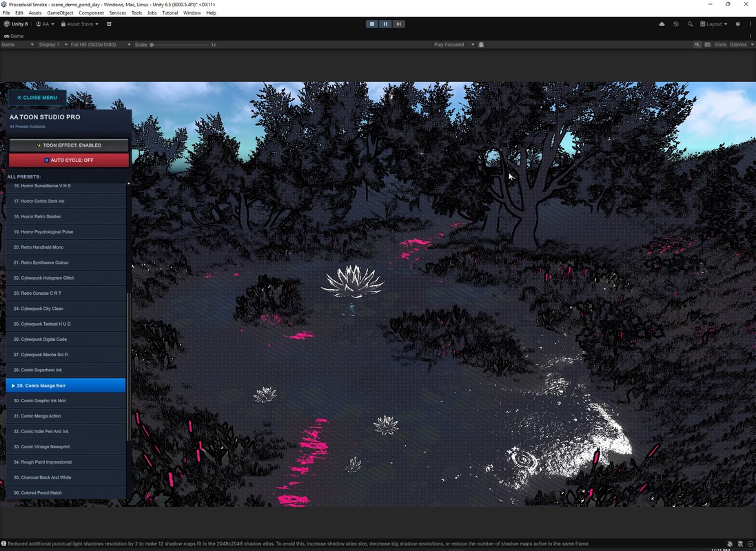Adjust the Scale slider
Screen dimensions: 756x551
click(x=179, y=45)
